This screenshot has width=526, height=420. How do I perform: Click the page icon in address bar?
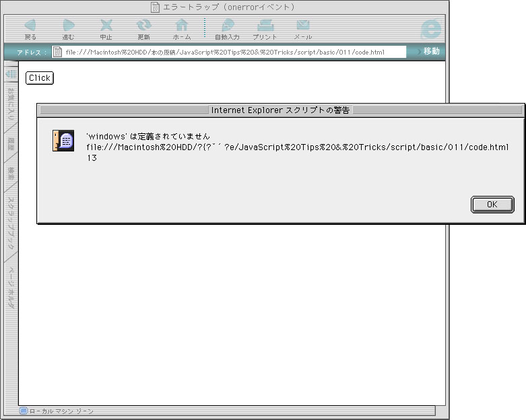(58, 52)
